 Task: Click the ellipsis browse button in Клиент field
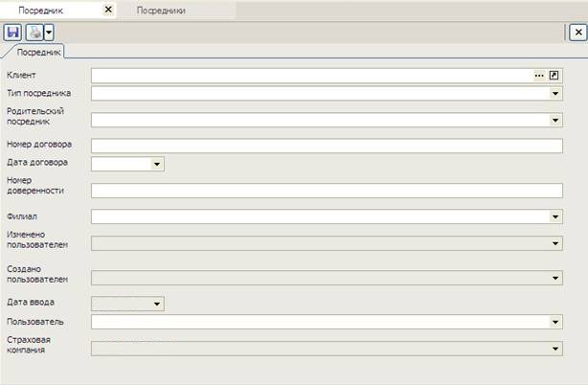[x=539, y=76]
